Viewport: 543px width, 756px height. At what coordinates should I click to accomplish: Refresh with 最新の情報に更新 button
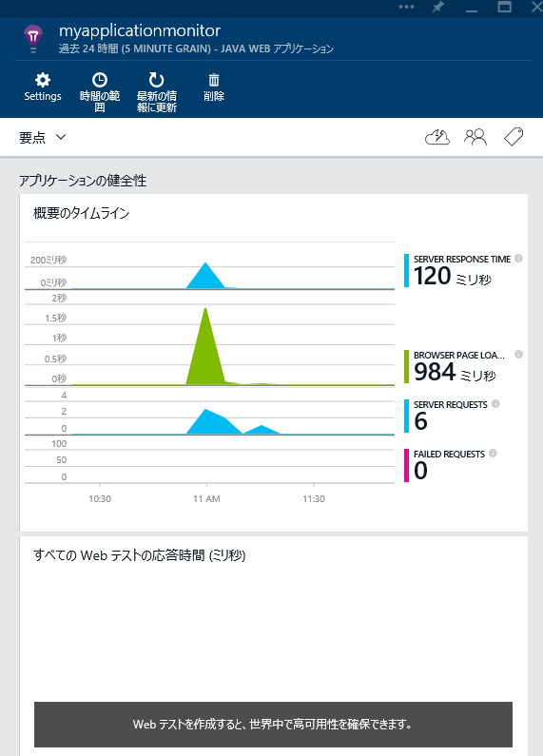[x=157, y=92]
